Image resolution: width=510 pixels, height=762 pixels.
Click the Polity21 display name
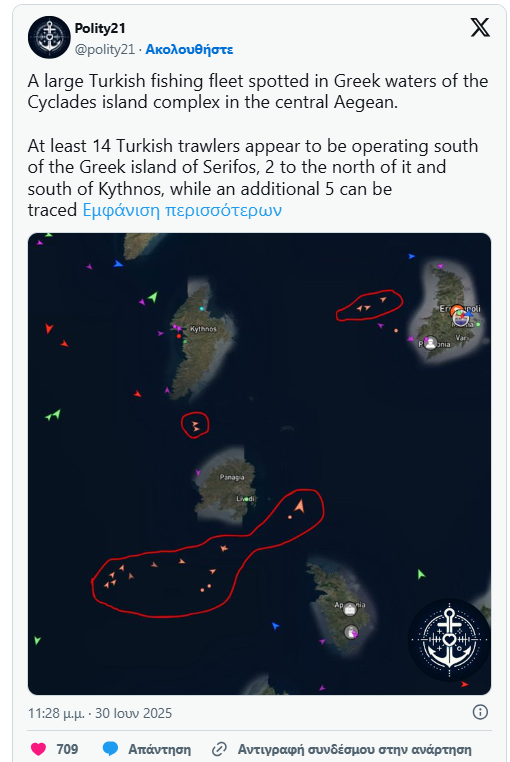tap(100, 29)
